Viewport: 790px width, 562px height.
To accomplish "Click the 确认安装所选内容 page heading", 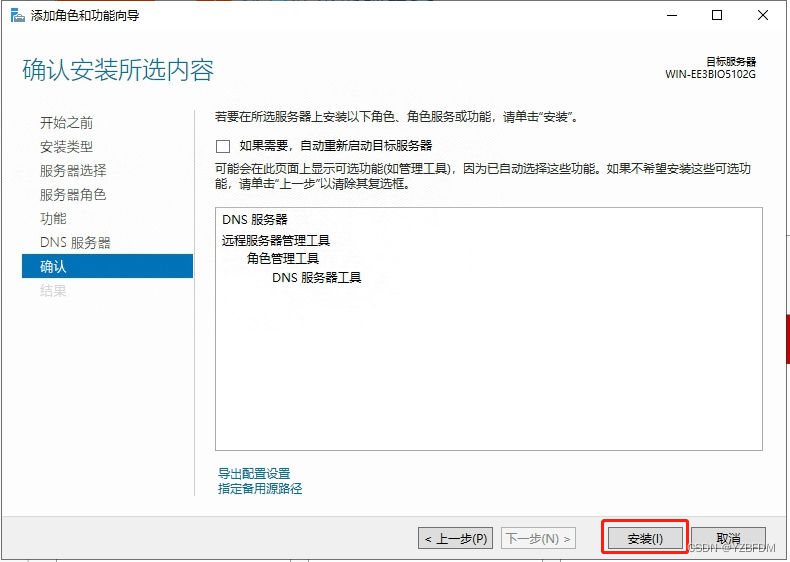I will (x=118, y=70).
